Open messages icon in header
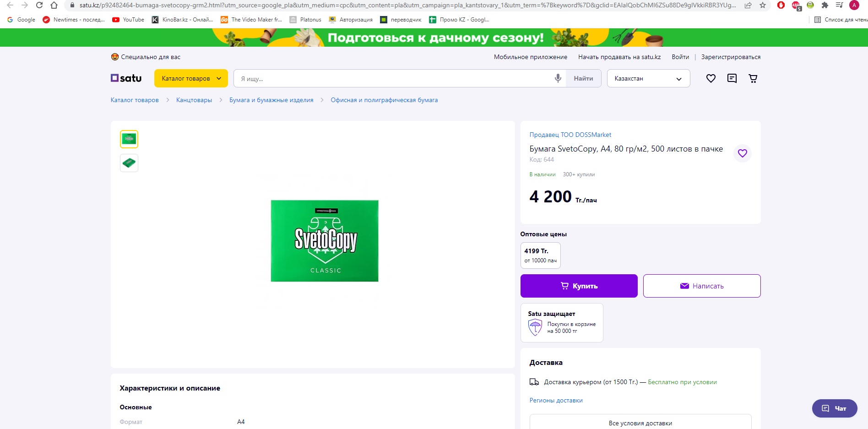Image resolution: width=868 pixels, height=429 pixels. coord(732,78)
